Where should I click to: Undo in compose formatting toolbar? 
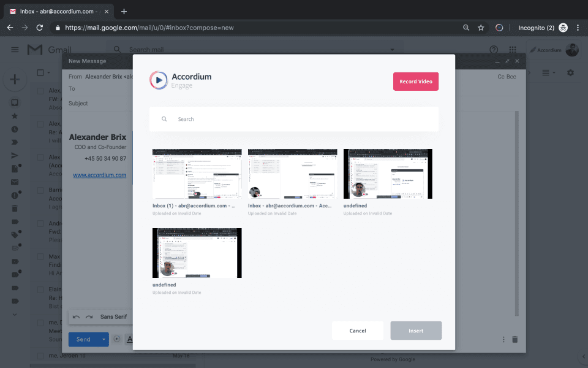click(x=76, y=317)
